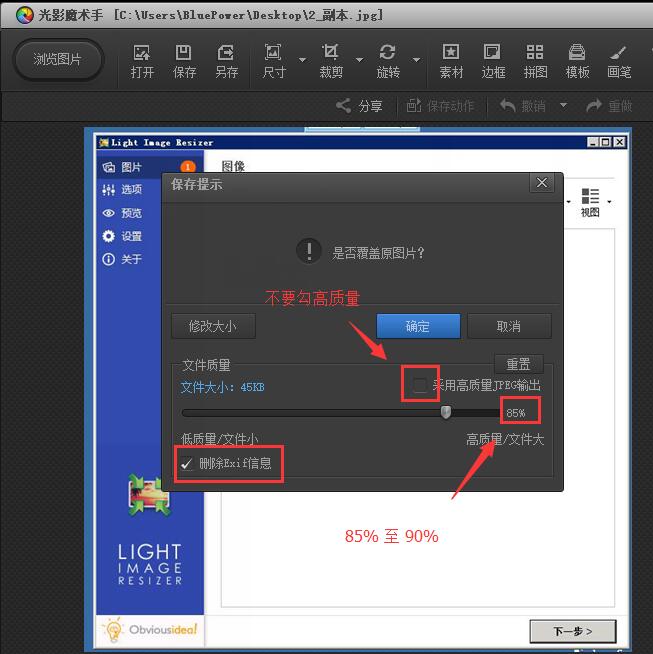Viewport: 653px width, 654px height.
Task: Open a file with 打开 icon
Action: [142, 62]
